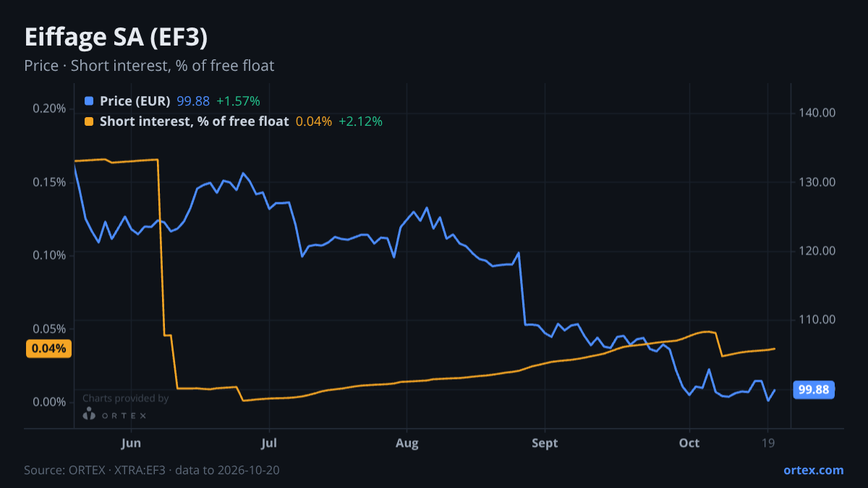Open the ortex.com link
Viewport: 868px width, 488px height.
(814, 470)
